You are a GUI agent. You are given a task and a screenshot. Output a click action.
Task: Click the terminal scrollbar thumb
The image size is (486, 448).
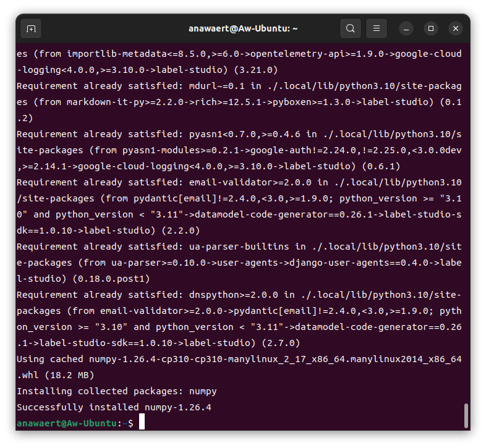coord(466,415)
